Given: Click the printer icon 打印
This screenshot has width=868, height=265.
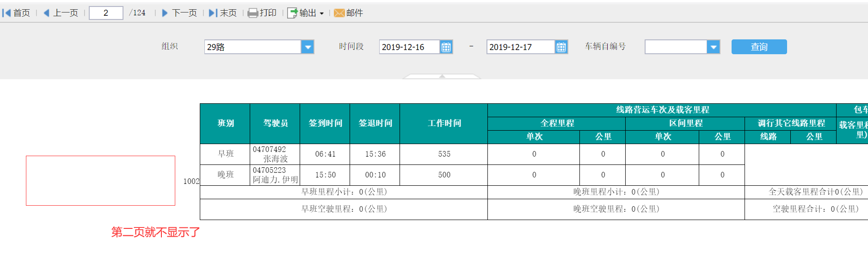Looking at the screenshot, I should click(253, 13).
